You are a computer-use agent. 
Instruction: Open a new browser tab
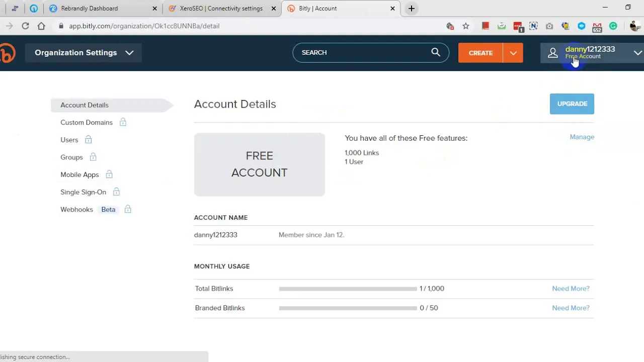[412, 9]
